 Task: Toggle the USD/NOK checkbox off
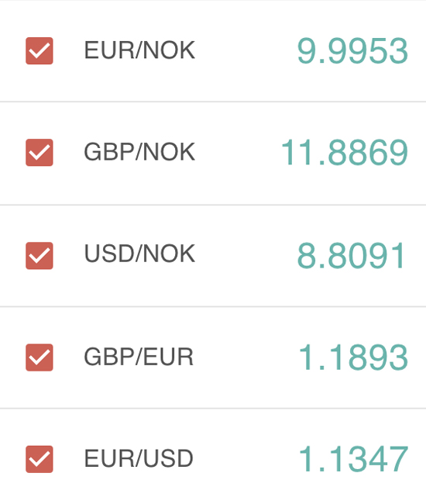coord(40,256)
